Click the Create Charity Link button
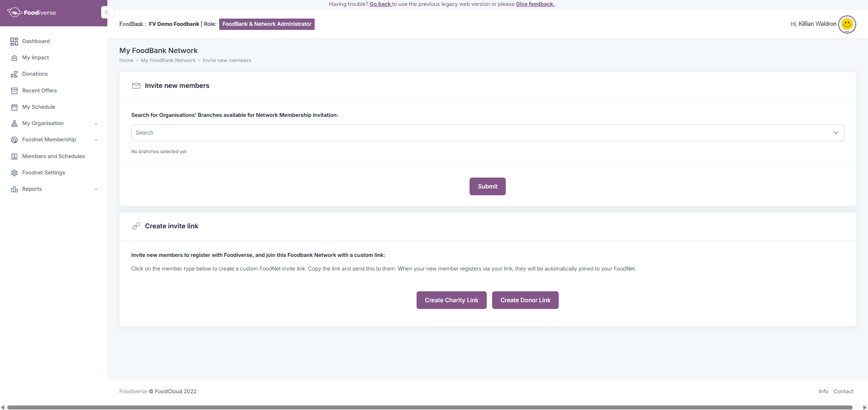868x410 pixels. (x=451, y=300)
